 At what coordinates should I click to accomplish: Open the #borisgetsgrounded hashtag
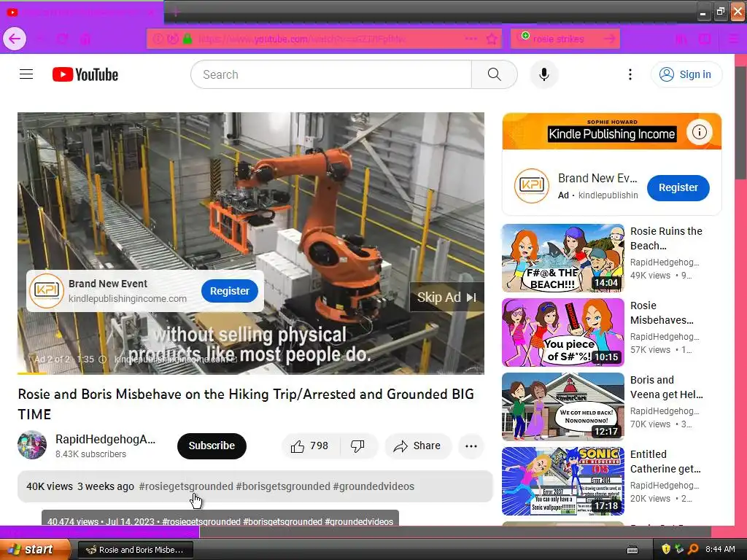[x=283, y=486]
